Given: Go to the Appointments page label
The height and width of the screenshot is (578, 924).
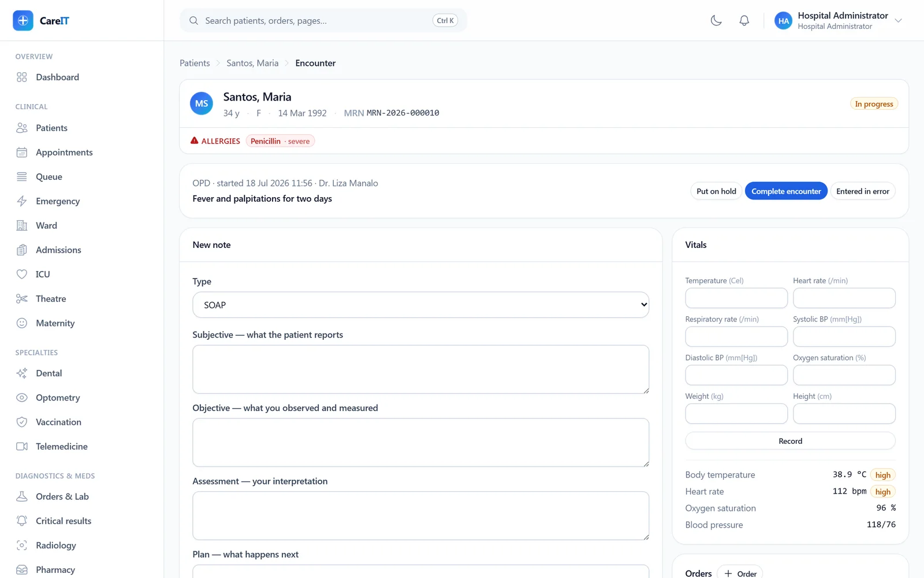Looking at the screenshot, I should (x=64, y=152).
